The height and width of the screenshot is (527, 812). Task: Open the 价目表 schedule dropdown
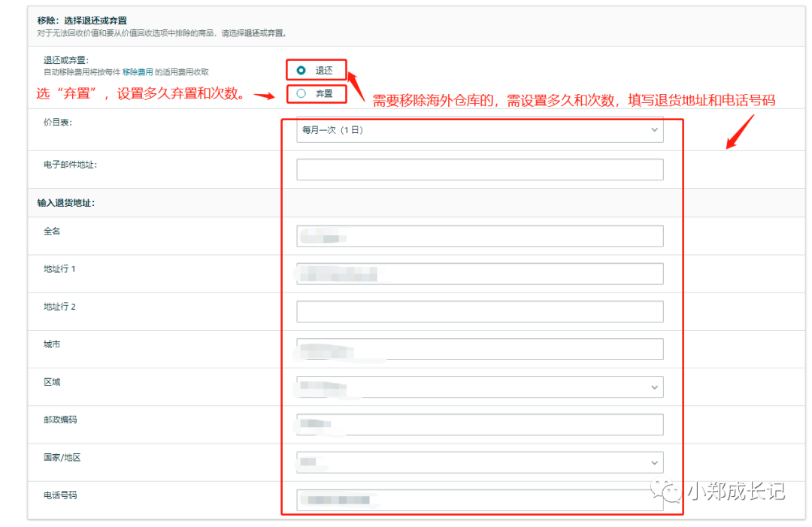point(480,130)
